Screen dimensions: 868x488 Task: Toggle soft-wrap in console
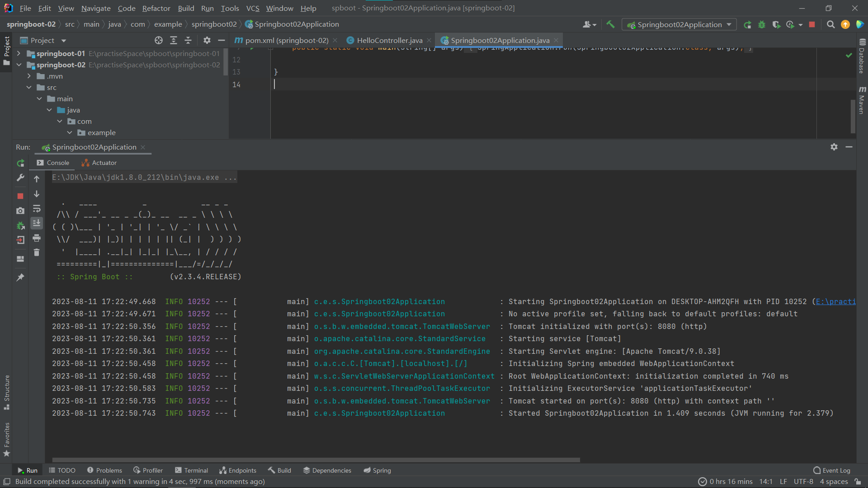pos(37,209)
